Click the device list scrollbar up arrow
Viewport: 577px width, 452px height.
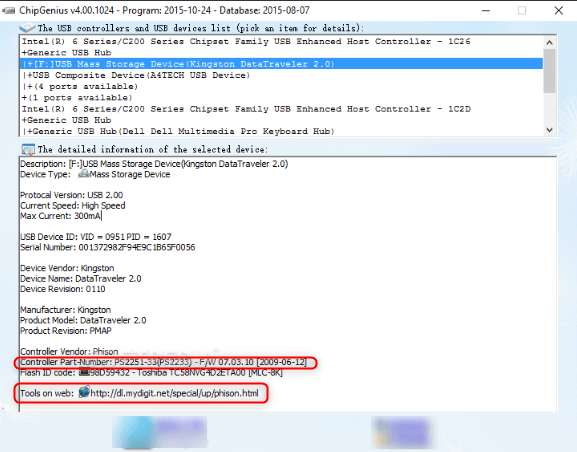coord(549,42)
